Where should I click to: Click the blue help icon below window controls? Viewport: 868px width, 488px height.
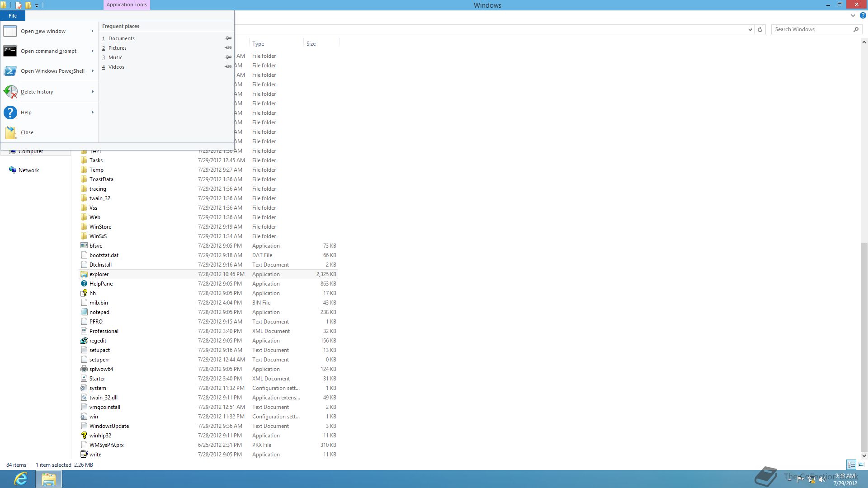point(863,15)
